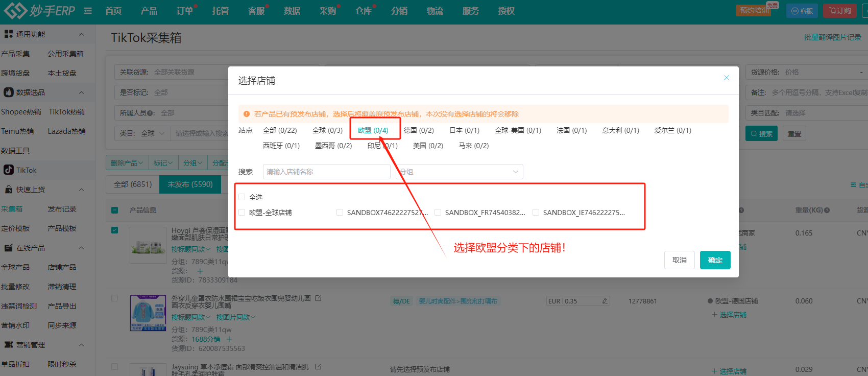
Task: Click the plus icon after 1688分销
Action: point(229,339)
